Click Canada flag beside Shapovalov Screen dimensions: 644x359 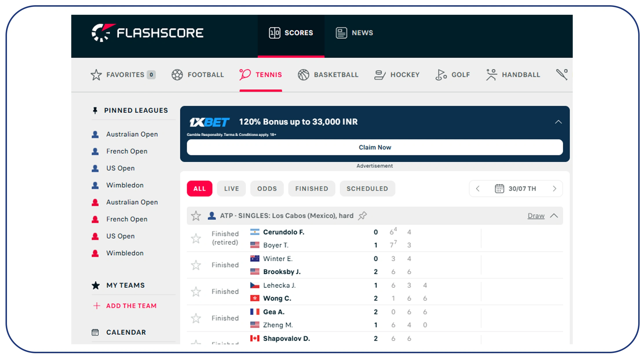point(255,338)
